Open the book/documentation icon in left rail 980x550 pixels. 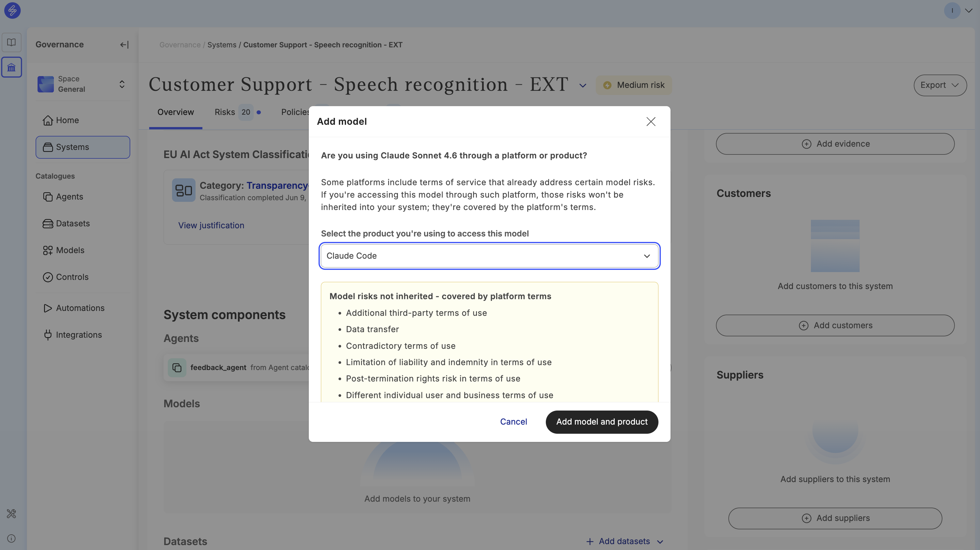point(11,42)
